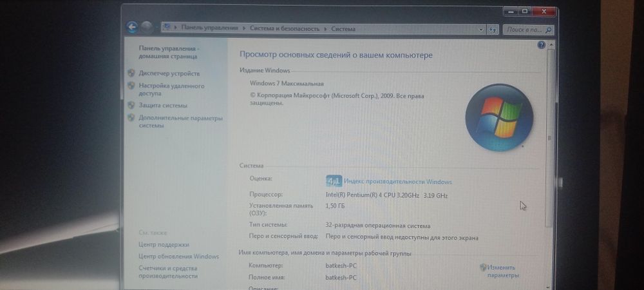Image resolution: width=644 pixels, height=290 pixels.
Task: Open 'Центр поддержки' link
Action: pyautogui.click(x=164, y=245)
